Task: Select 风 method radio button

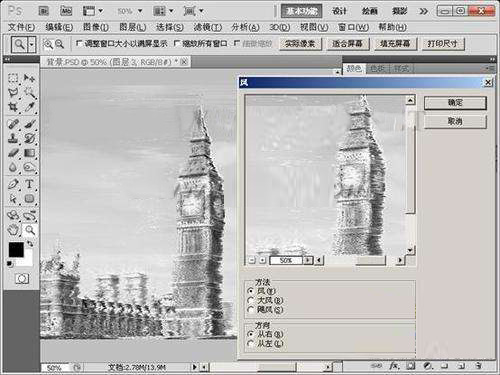Action: pos(250,291)
